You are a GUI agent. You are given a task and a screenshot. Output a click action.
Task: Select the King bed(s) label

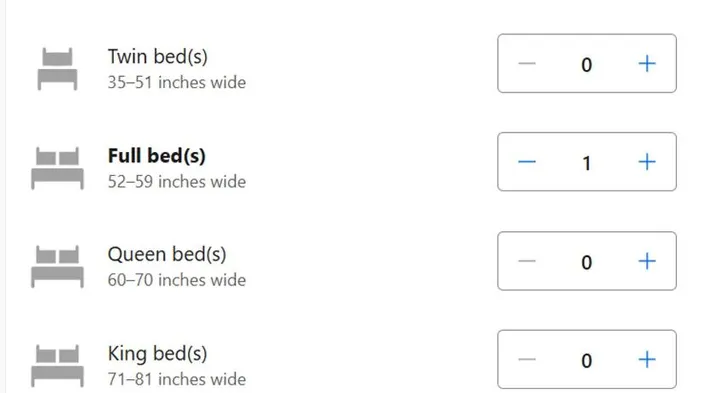tap(157, 354)
